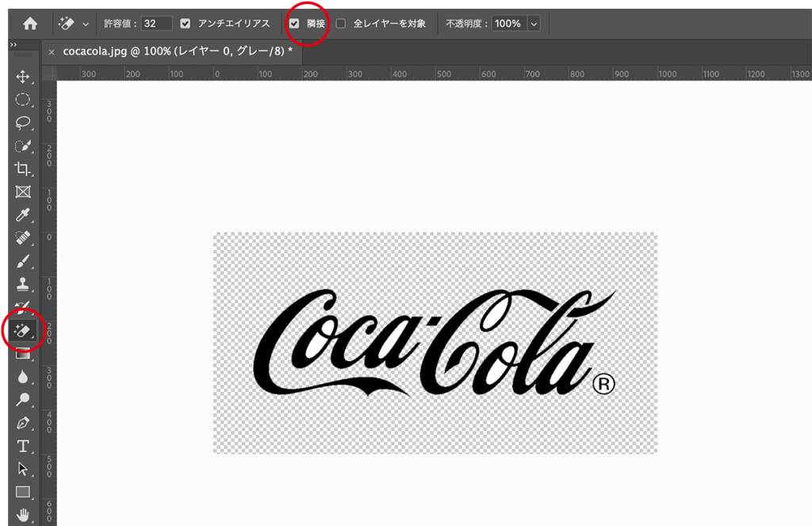The height and width of the screenshot is (526, 812).
Task: Select the Horizontal Type tool
Action: 23,446
